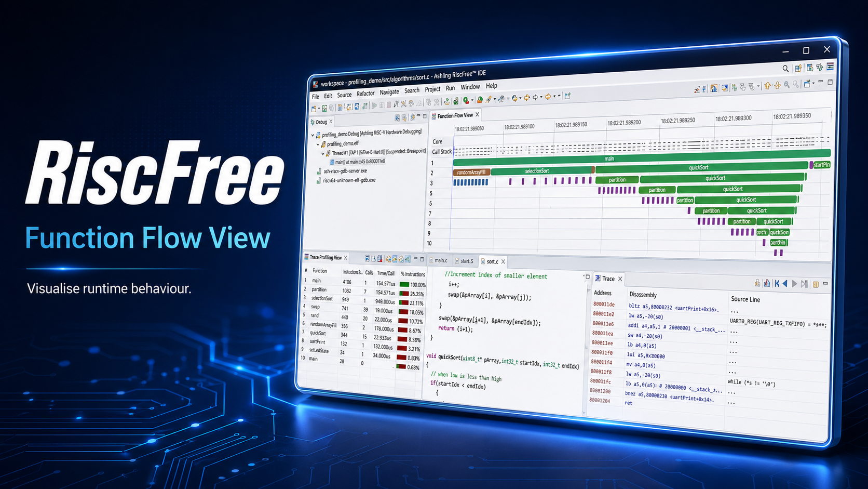Open the Debug launch dropdown arrow

[472, 100]
